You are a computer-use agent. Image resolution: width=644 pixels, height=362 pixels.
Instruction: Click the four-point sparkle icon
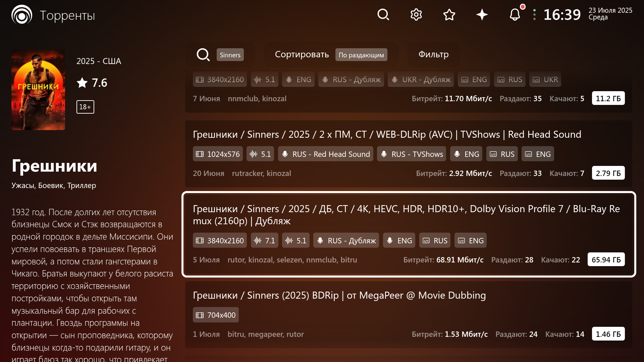click(482, 15)
